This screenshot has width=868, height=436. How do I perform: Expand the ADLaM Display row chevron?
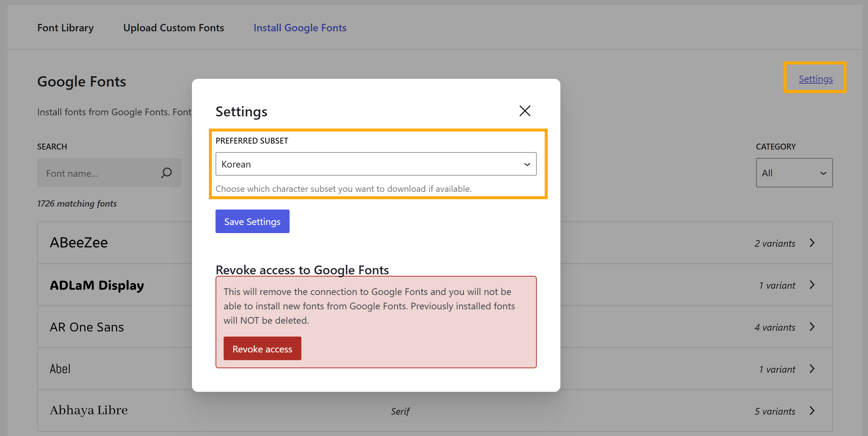pyautogui.click(x=812, y=285)
